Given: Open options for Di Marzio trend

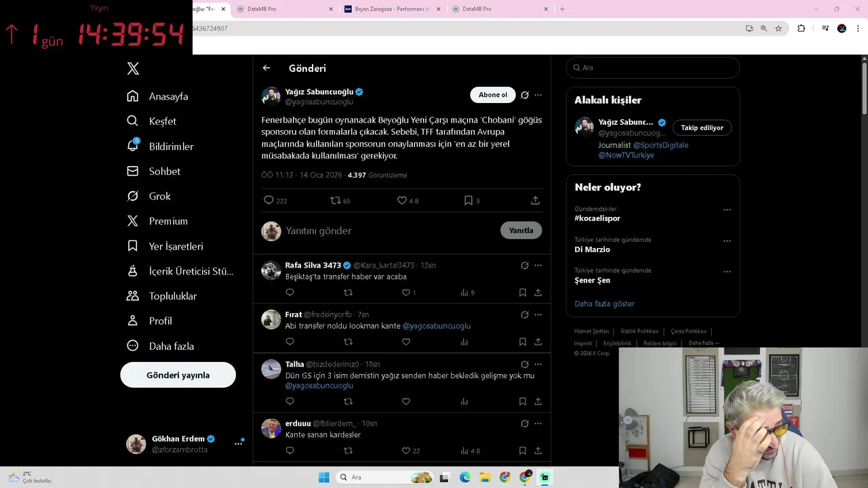Looking at the screenshot, I should 727,241.
